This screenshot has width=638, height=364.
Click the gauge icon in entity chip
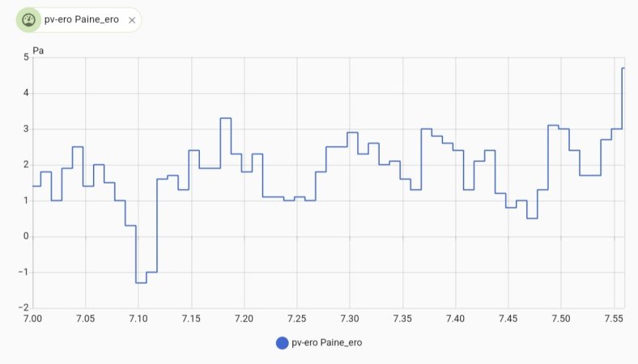click(28, 20)
